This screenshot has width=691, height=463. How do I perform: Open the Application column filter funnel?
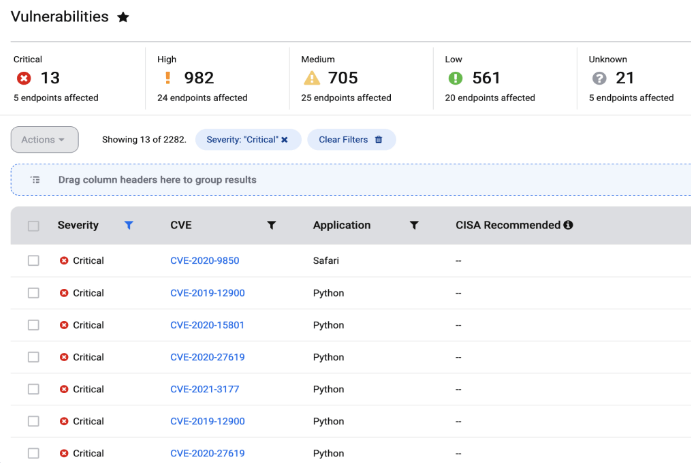click(414, 225)
